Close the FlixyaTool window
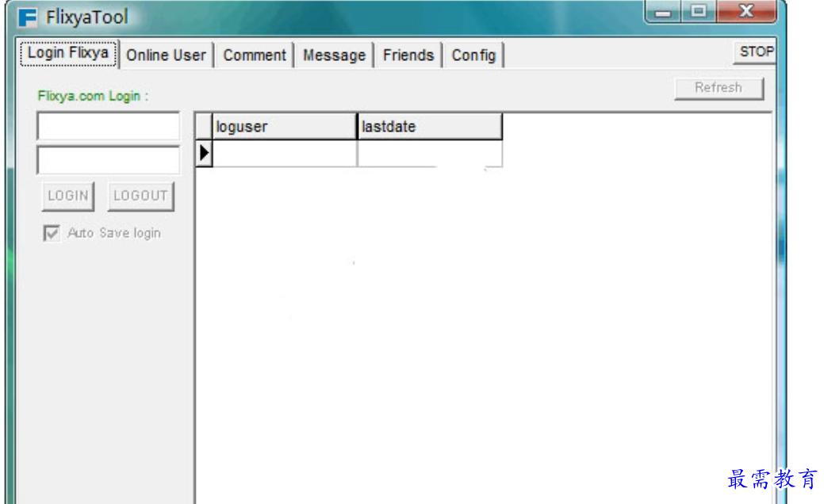The image size is (824, 504). [746, 11]
